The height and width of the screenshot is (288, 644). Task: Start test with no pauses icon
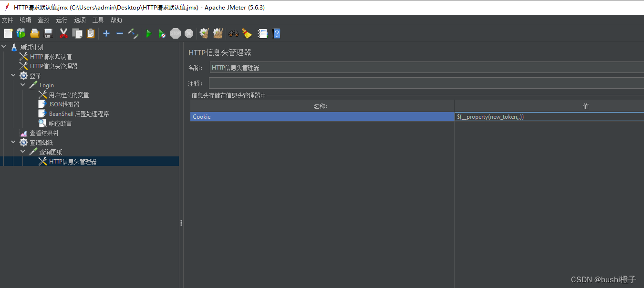[162, 33]
